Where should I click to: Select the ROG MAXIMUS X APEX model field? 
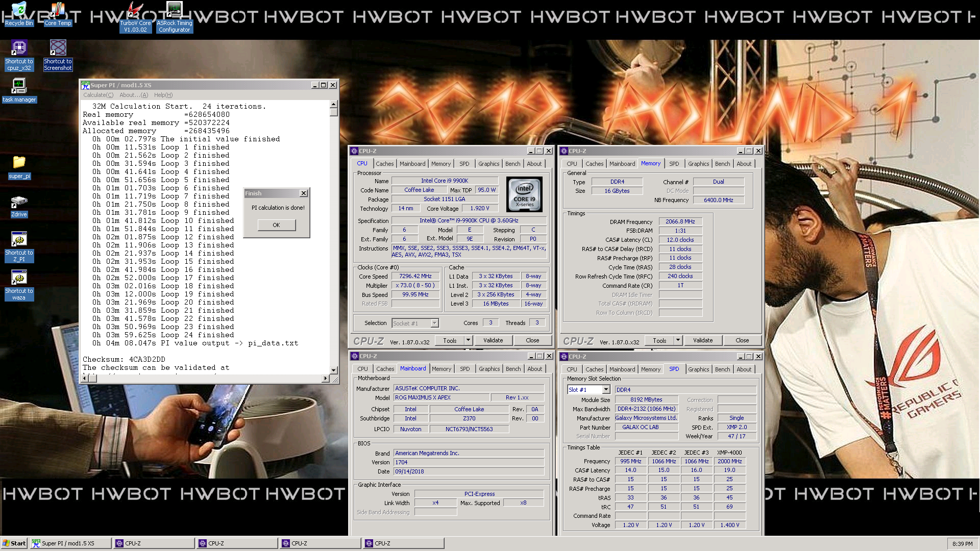(441, 397)
